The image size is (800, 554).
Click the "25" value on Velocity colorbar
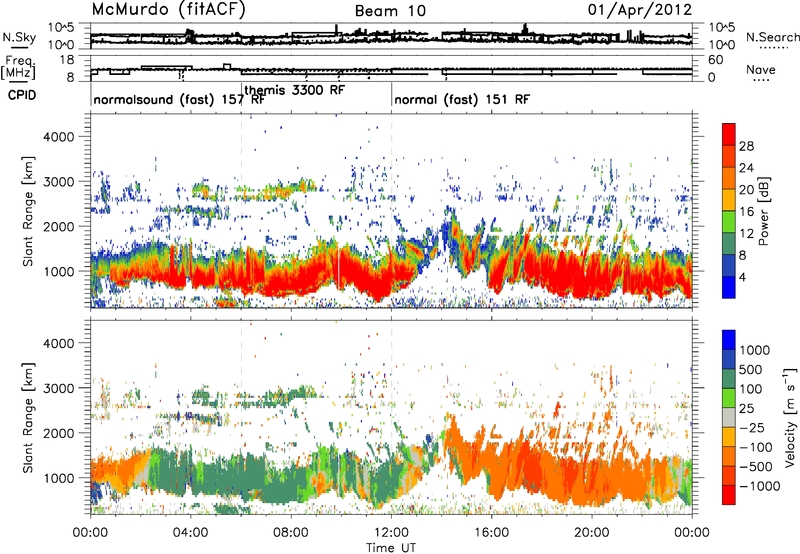[x=747, y=409]
